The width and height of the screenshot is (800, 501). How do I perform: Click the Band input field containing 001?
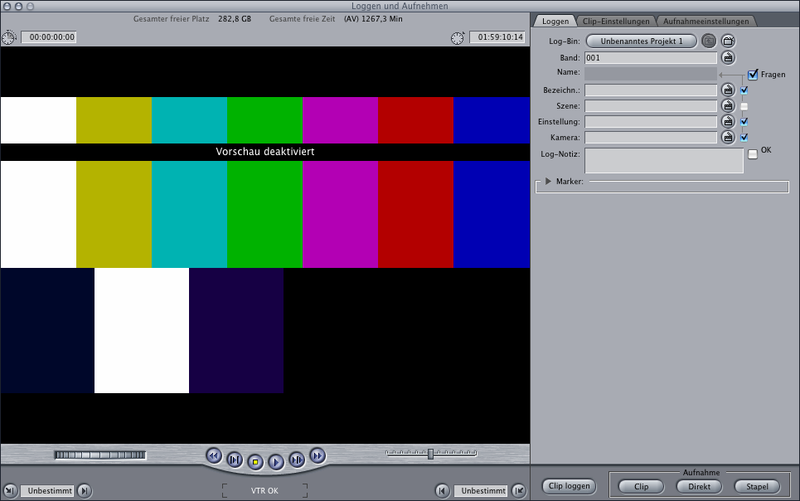coord(651,58)
